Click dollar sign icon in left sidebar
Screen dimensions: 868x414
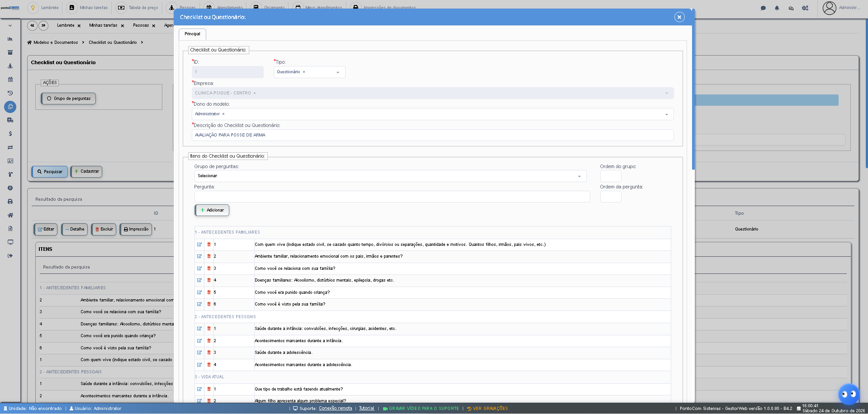click(10, 134)
